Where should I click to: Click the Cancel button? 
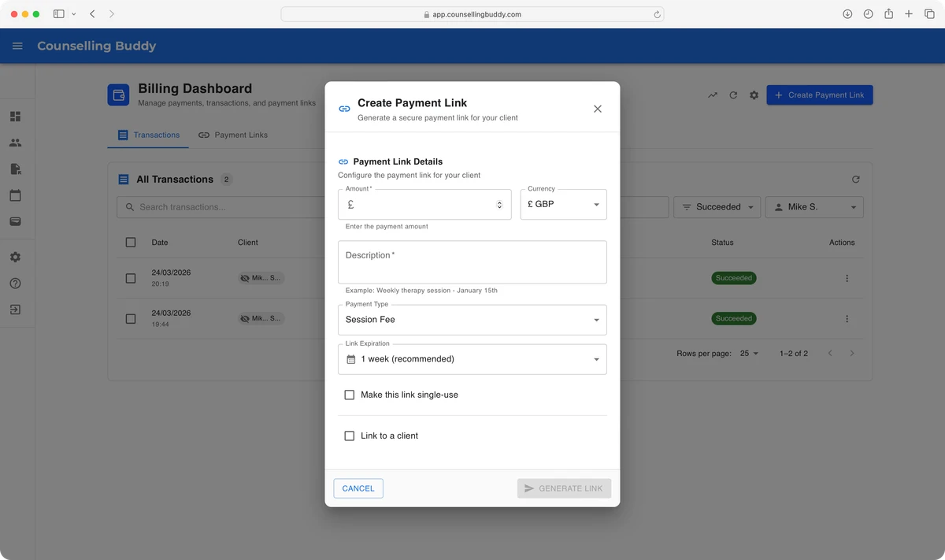tap(358, 488)
